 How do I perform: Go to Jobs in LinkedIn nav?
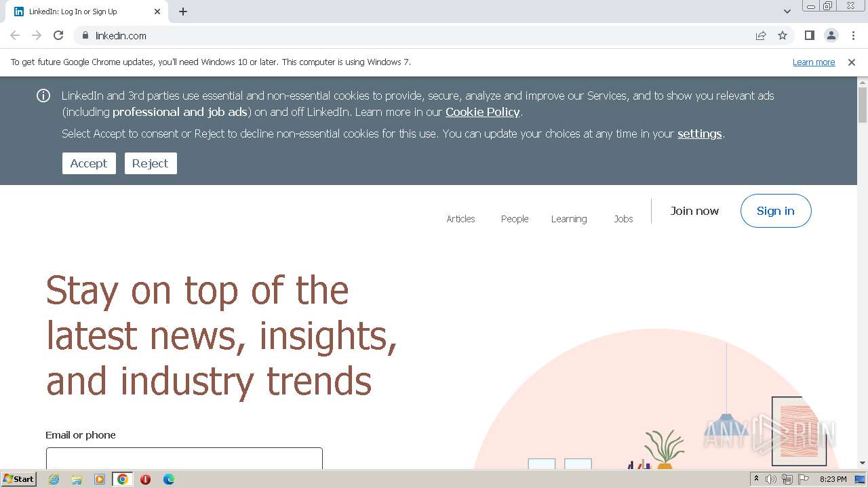pos(623,219)
